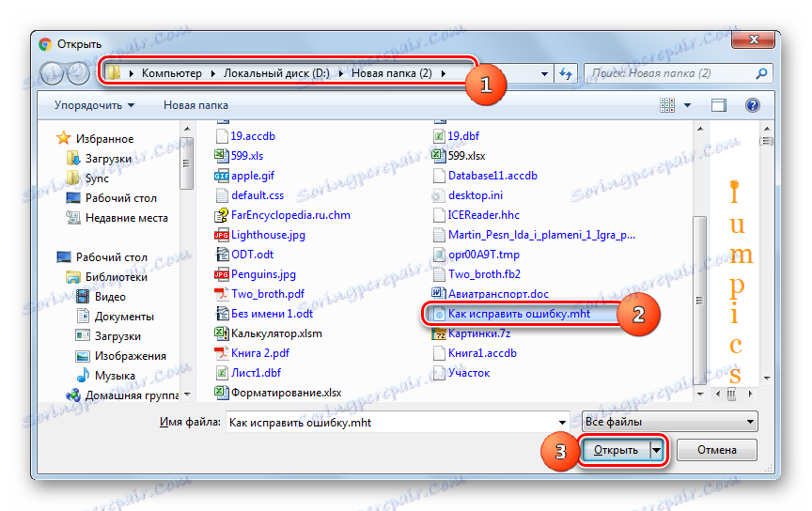
Task: Click the Отмена button
Action: [x=717, y=450]
